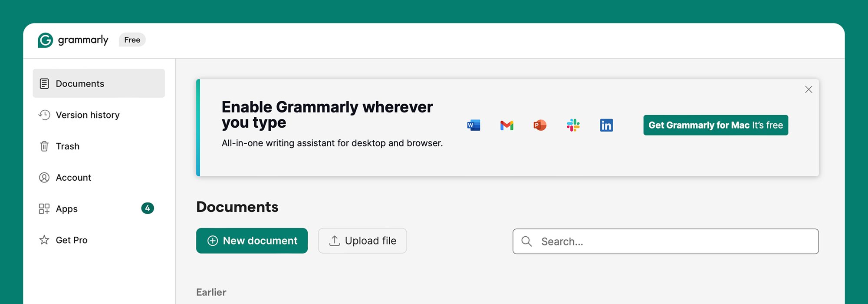
Task: Dismiss the Enable Grammarly banner
Action: coord(809,89)
